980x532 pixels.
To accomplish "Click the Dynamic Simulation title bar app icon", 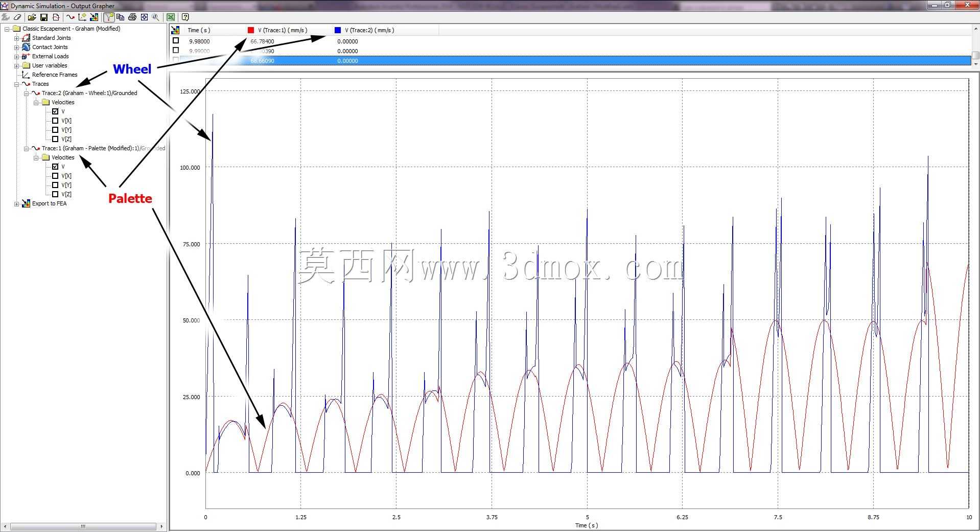I will point(5,6).
